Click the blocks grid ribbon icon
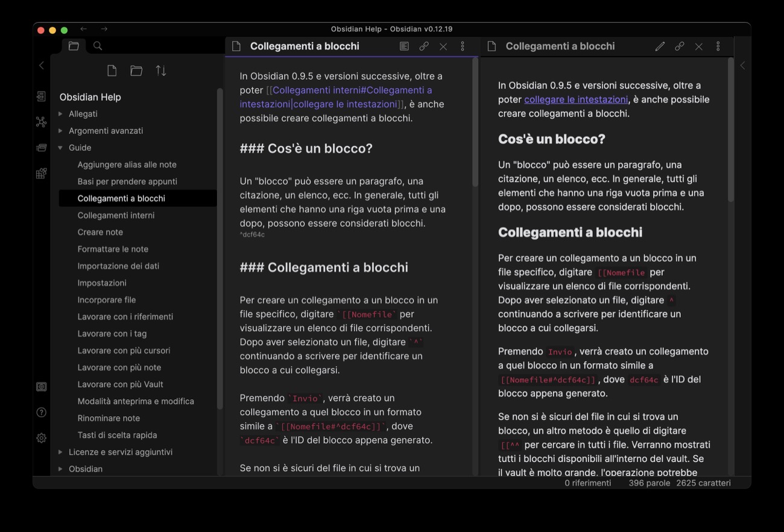The image size is (784, 532). pos(41,173)
